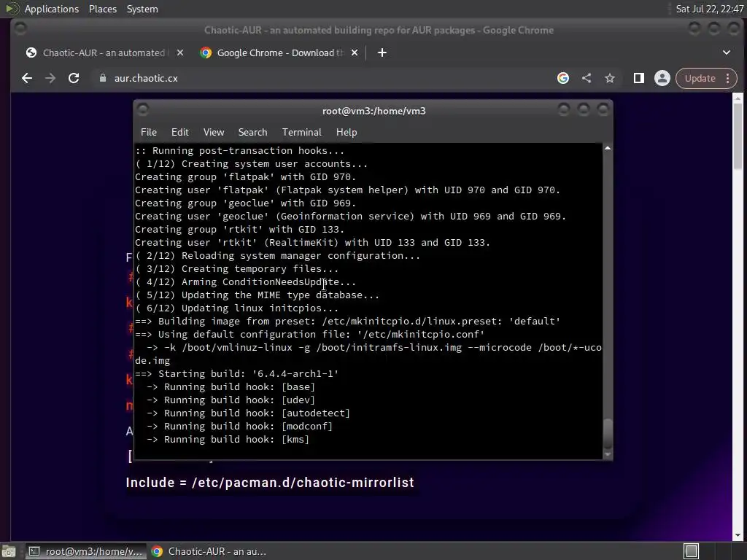Open terminal window menu icon
The width and height of the screenshot is (747, 560).
pos(142,110)
